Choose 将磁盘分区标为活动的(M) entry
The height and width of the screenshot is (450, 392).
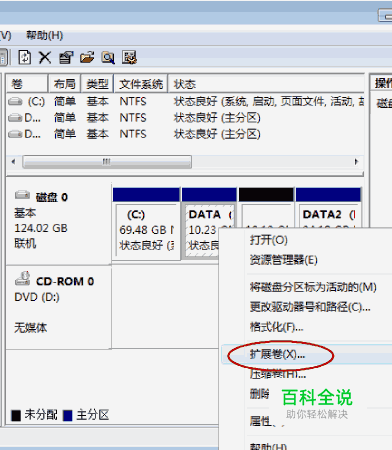313,287
